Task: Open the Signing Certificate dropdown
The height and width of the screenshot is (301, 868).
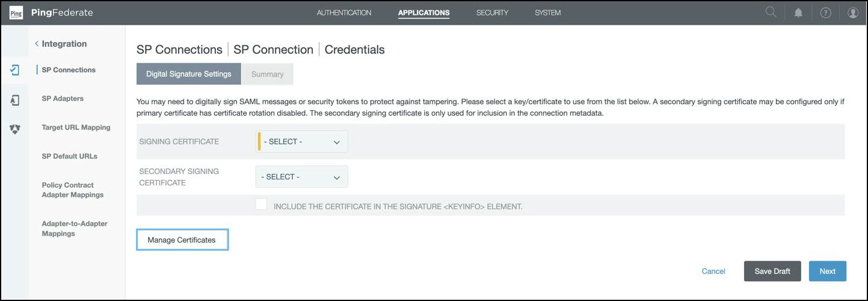Action: pyautogui.click(x=302, y=142)
